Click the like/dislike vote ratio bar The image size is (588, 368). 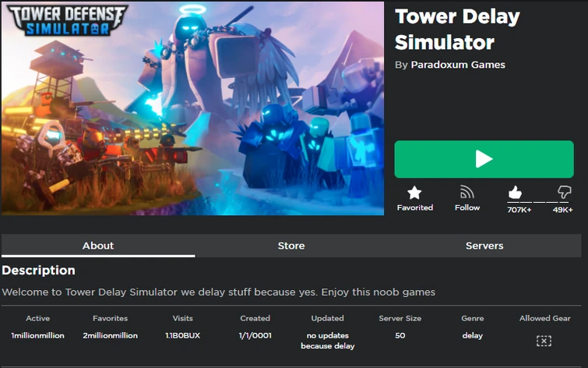tap(539, 202)
